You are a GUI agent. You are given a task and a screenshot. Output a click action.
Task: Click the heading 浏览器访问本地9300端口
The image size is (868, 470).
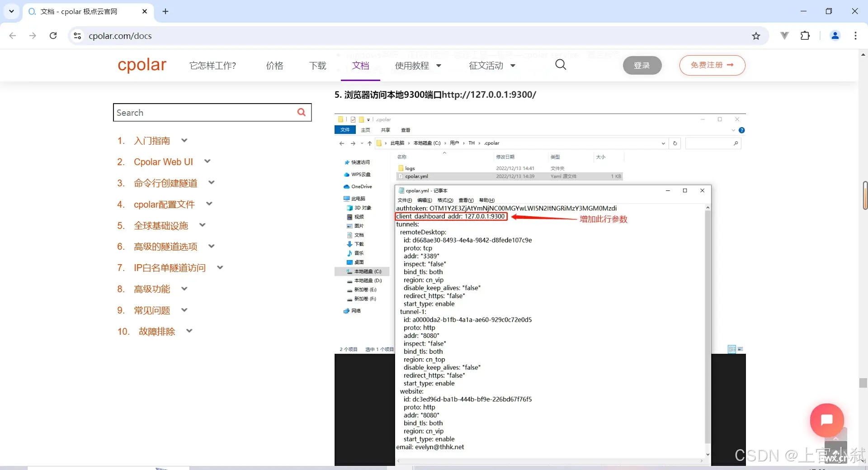point(435,95)
